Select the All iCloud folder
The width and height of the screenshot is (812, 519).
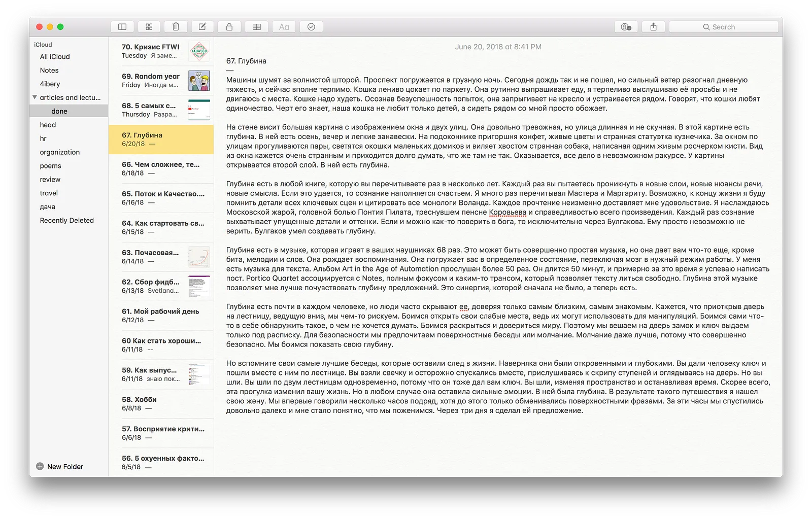coord(69,57)
